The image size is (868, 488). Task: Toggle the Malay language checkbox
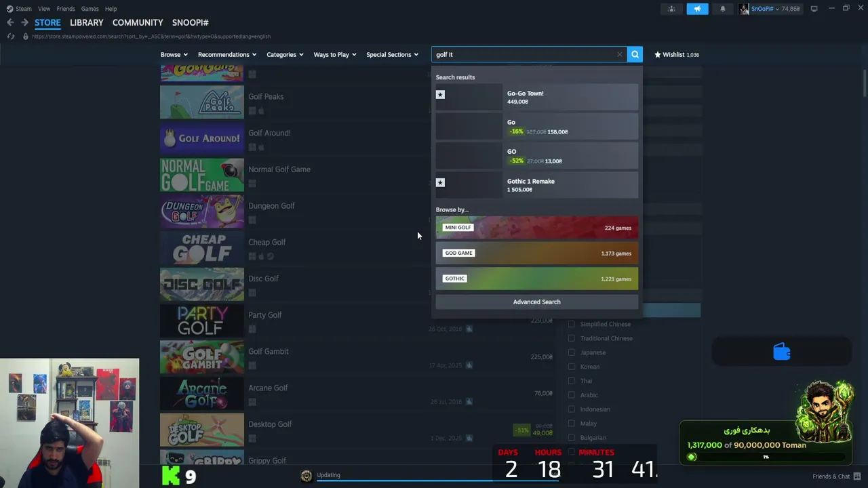coord(571,424)
